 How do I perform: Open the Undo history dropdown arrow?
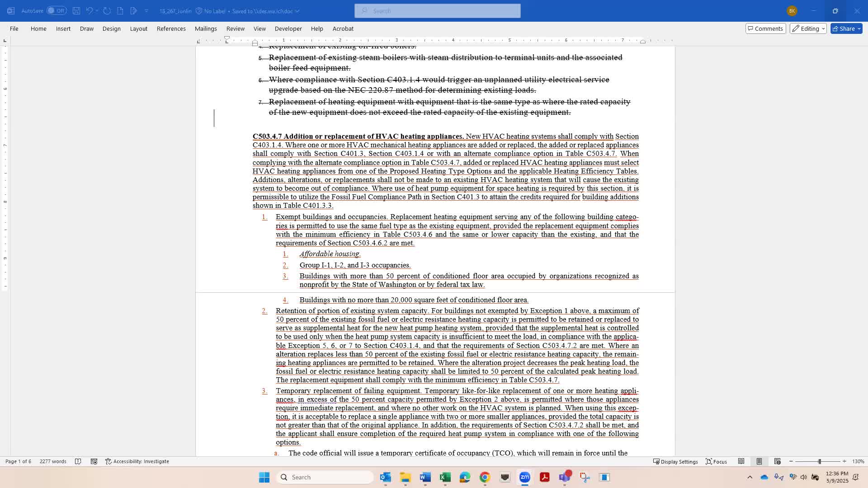coord(97,11)
